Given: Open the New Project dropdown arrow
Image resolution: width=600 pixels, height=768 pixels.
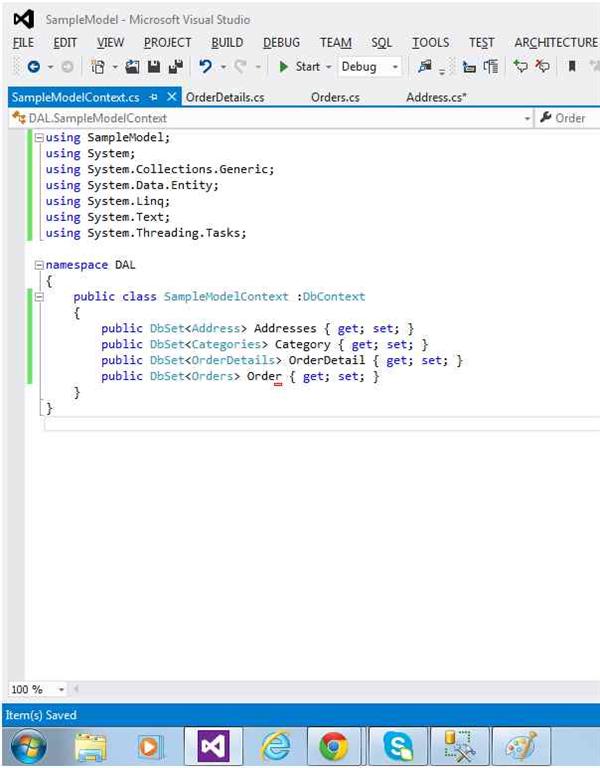Looking at the screenshot, I should (115, 67).
